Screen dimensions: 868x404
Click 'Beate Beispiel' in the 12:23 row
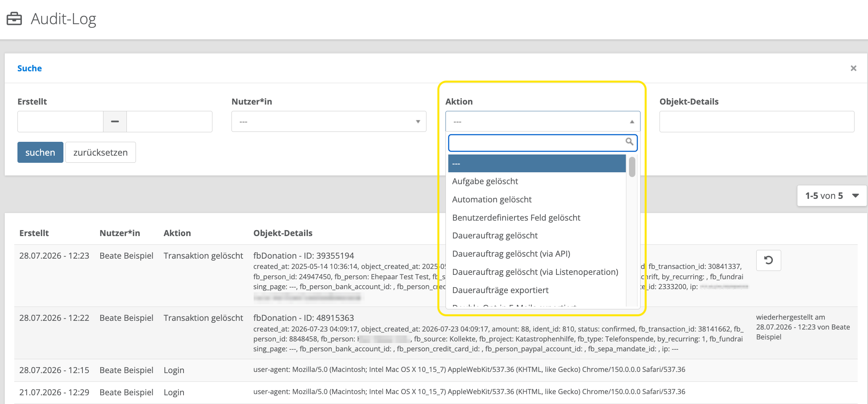tap(126, 255)
